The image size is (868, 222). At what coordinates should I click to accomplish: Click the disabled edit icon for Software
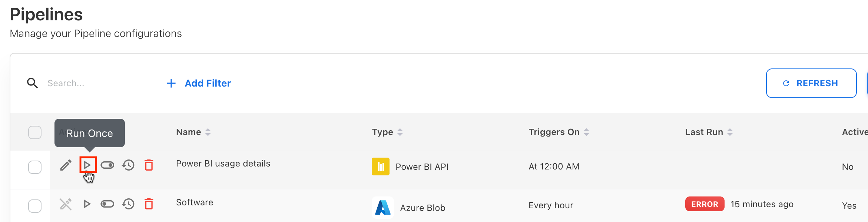66,204
